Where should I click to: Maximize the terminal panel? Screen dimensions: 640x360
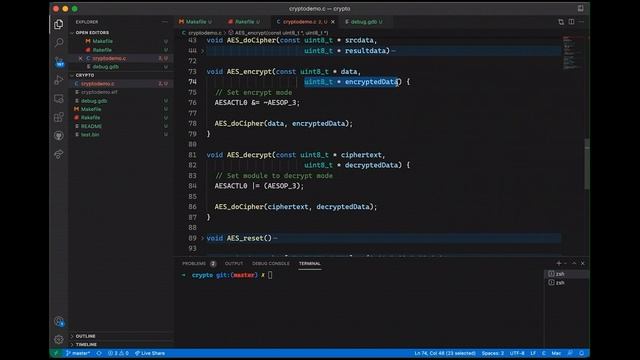574,264
